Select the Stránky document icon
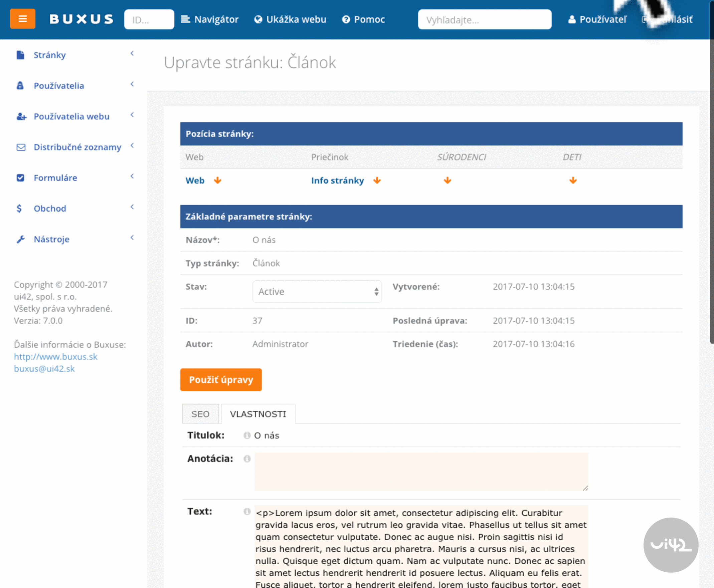This screenshot has width=714, height=588. [x=21, y=54]
